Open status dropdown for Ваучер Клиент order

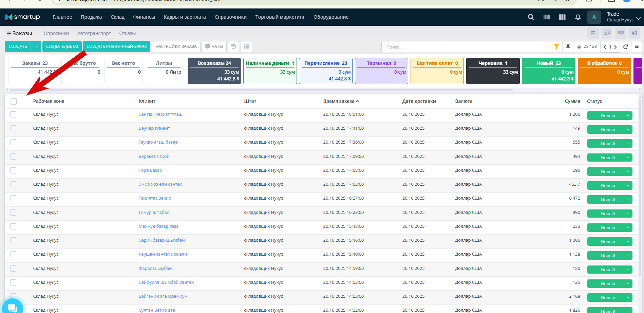pyautogui.click(x=628, y=130)
